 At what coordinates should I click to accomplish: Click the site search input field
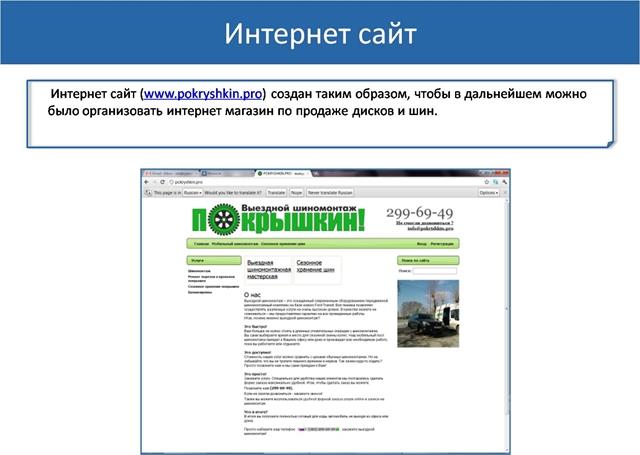tap(434, 271)
